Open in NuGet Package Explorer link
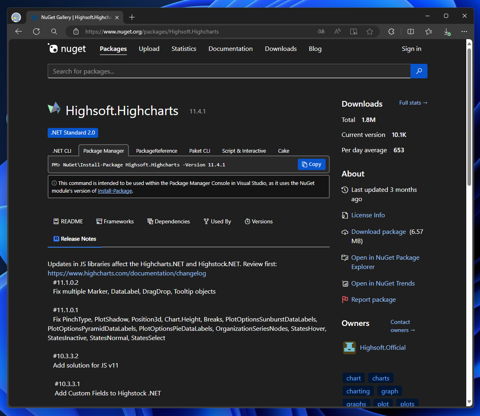Image resolution: width=480 pixels, height=416 pixels. [x=385, y=262]
